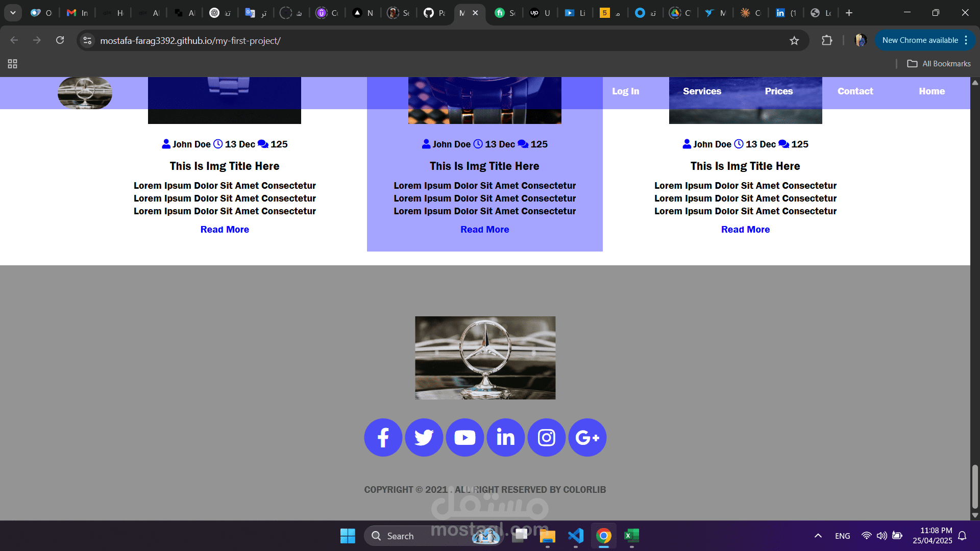Click the page vertical scrollbar thumb
The image size is (980, 551).
975,486
